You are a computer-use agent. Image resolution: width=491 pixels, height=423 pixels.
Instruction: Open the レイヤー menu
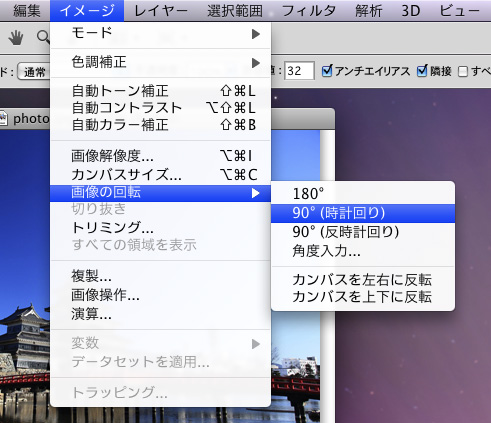(x=161, y=11)
